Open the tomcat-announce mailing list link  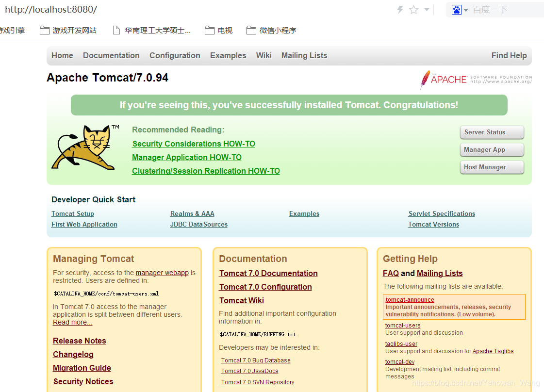tap(410, 300)
